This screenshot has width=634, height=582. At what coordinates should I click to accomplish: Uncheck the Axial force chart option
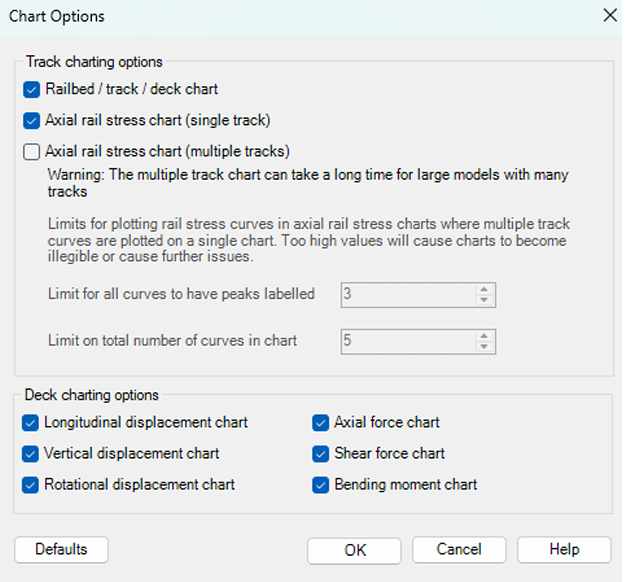pyautogui.click(x=321, y=422)
